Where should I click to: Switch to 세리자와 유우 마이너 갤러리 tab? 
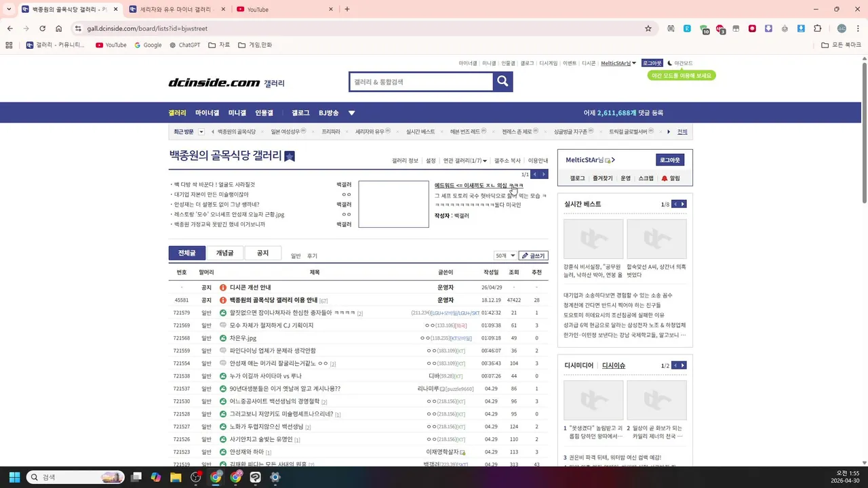176,9
